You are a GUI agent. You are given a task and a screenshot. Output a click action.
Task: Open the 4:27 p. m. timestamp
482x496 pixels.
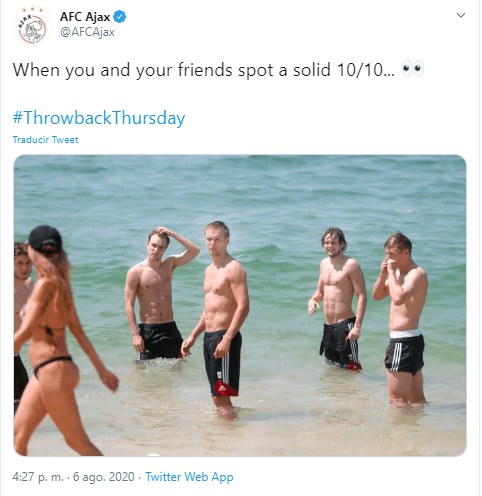pos(38,477)
